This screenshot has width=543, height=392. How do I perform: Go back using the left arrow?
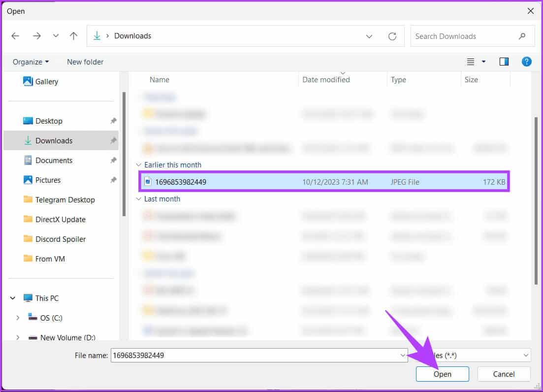[15, 35]
